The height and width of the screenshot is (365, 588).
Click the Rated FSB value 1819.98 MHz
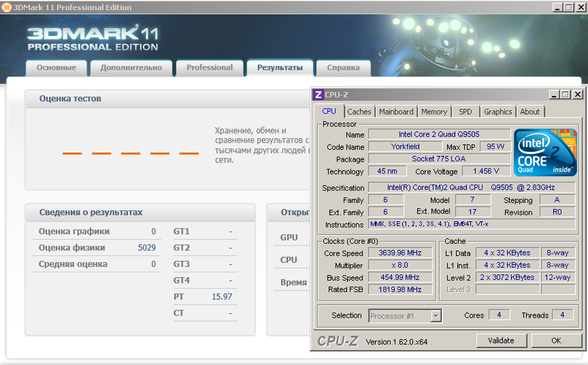400,289
